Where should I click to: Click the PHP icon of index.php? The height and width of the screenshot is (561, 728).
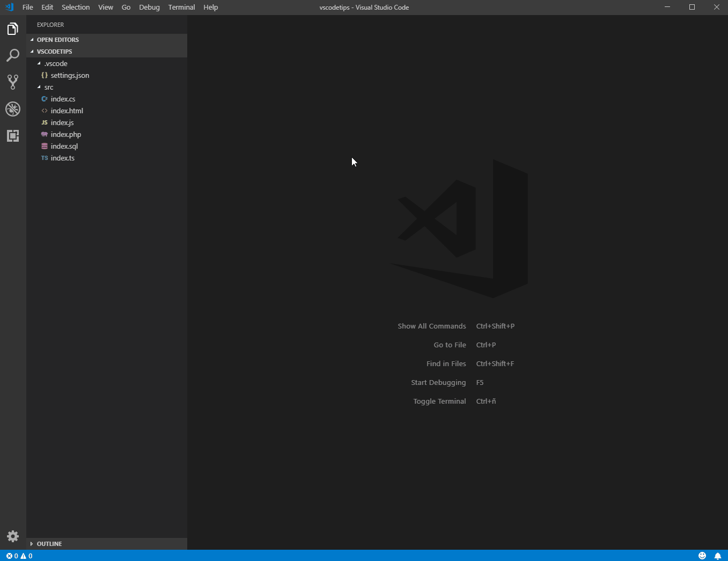pyautogui.click(x=45, y=134)
